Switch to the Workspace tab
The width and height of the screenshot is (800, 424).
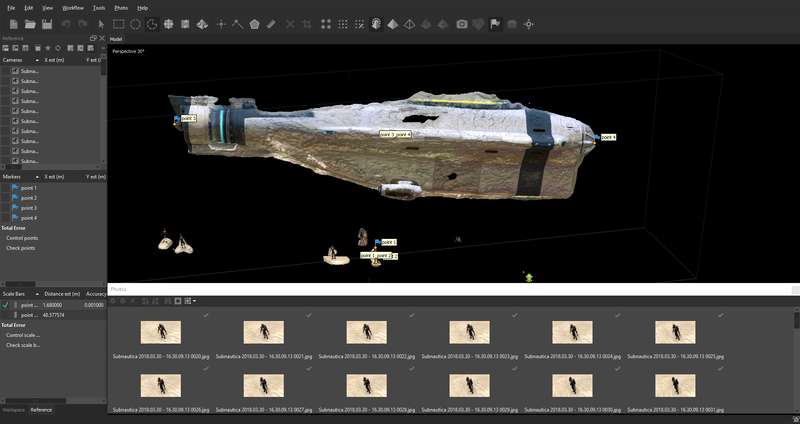14,410
